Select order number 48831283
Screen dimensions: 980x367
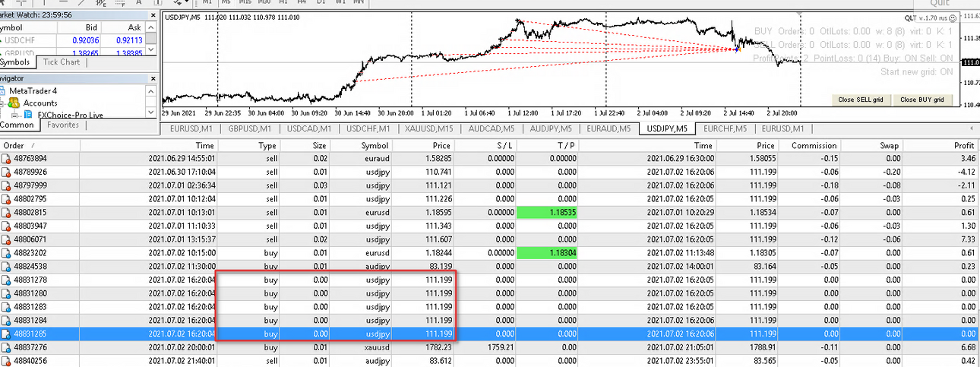[30, 308]
